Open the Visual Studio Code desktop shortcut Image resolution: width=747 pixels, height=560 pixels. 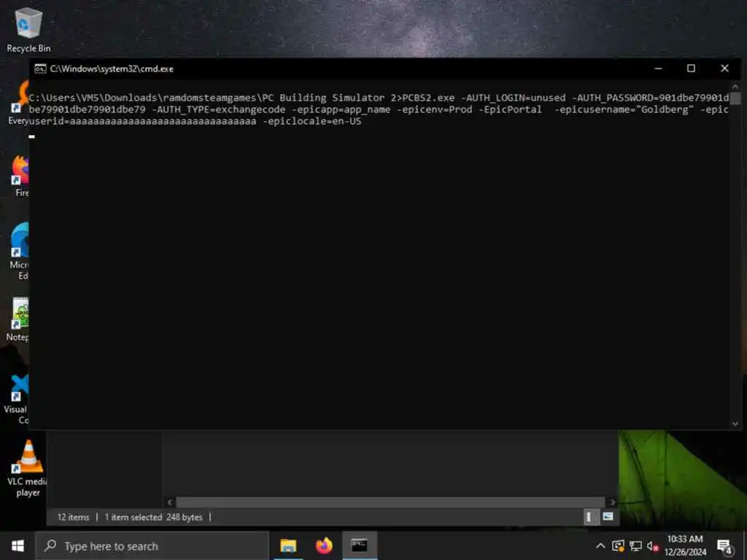pyautogui.click(x=17, y=399)
